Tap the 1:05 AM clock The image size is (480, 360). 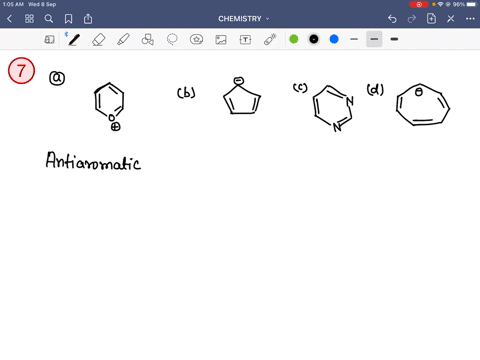(13, 4)
